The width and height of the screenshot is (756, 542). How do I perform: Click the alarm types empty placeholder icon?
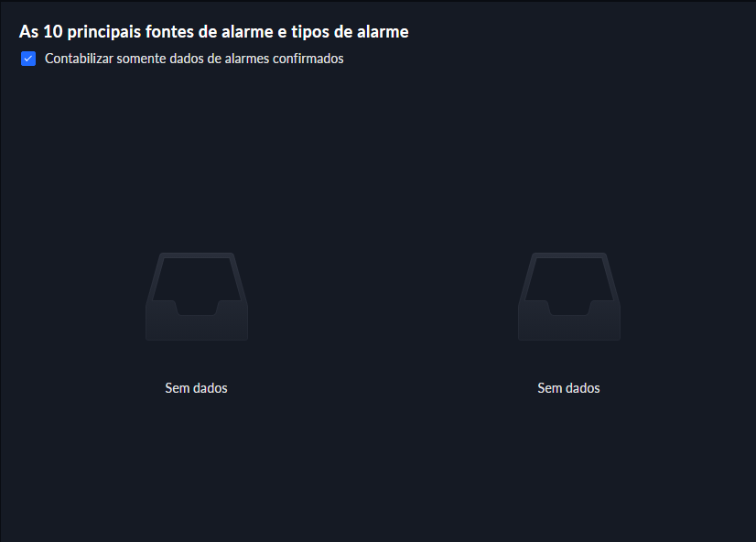[569, 297]
